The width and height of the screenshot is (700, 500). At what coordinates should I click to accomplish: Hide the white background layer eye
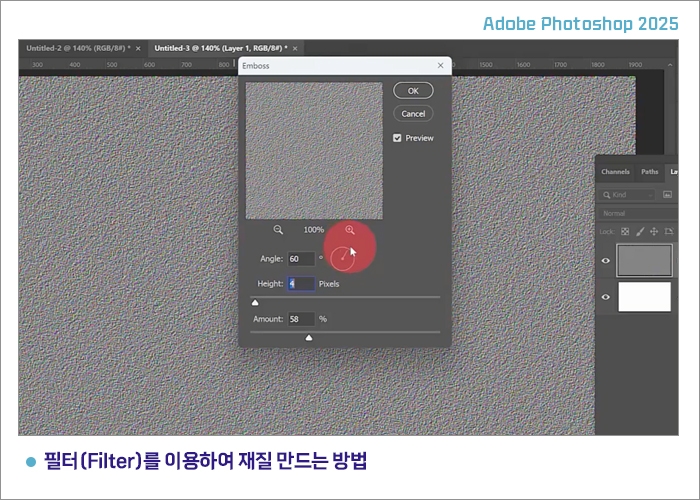606,297
